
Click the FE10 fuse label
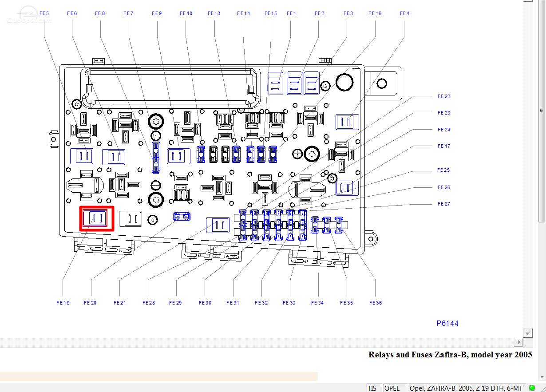(186, 13)
